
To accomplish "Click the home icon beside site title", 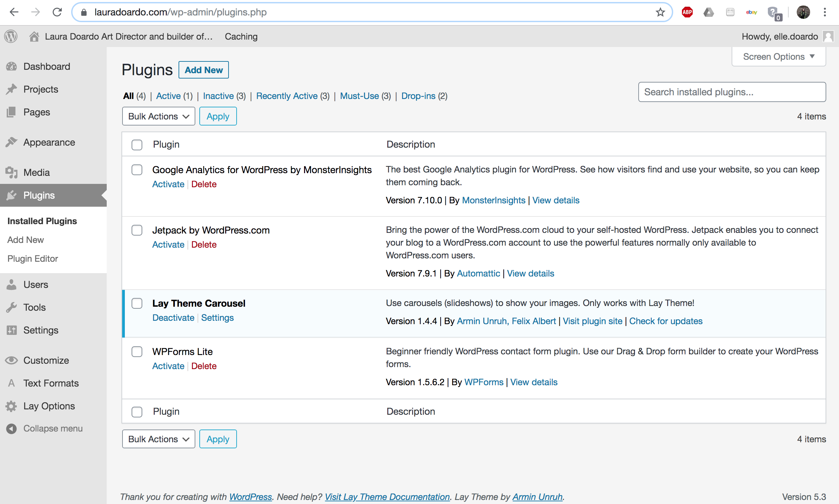I will (34, 36).
